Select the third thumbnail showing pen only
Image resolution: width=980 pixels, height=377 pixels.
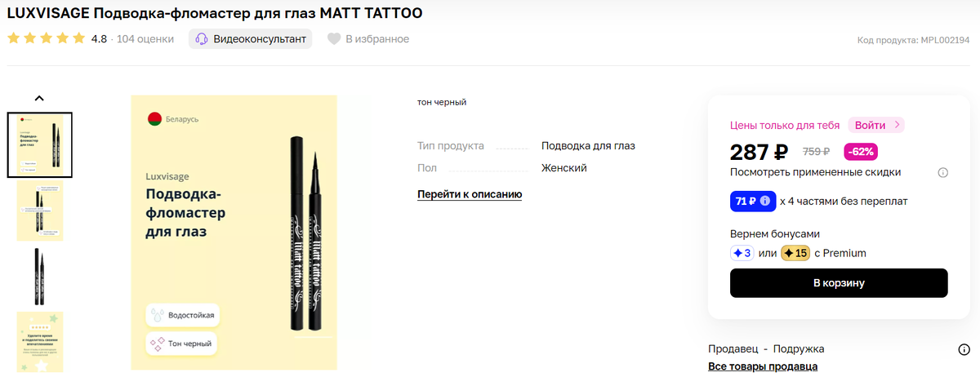pos(40,277)
